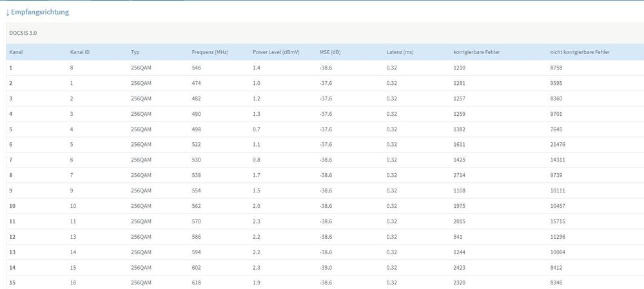Select the frequency value 474
The image size is (644, 289).
[197, 83]
